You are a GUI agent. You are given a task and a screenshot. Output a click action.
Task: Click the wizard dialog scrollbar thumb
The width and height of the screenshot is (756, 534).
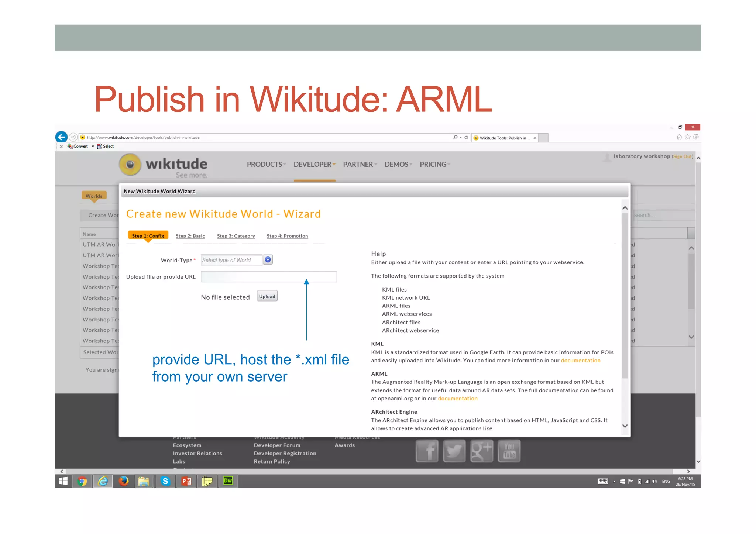[x=625, y=295]
